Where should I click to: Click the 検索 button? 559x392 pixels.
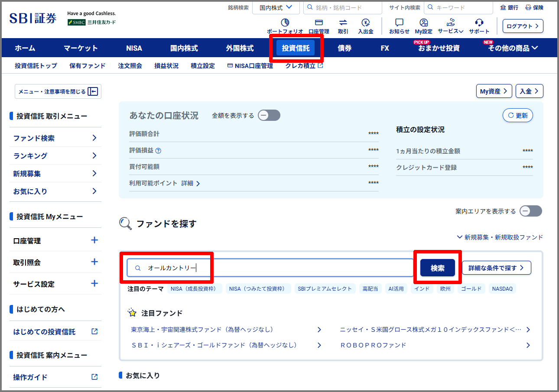pyautogui.click(x=438, y=268)
